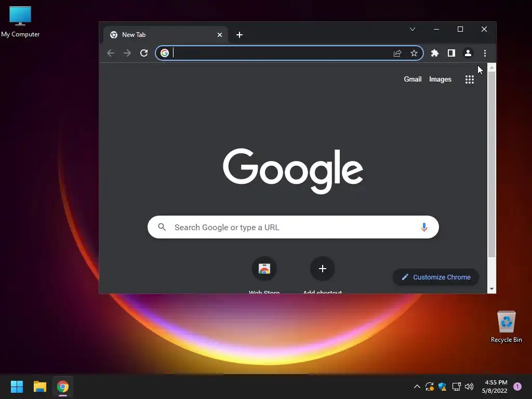
Task: Click the magnifier icon in the search box
Action: [x=162, y=227]
